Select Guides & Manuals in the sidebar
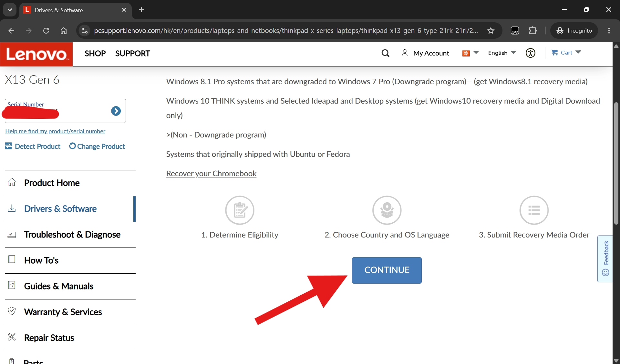 (70, 286)
